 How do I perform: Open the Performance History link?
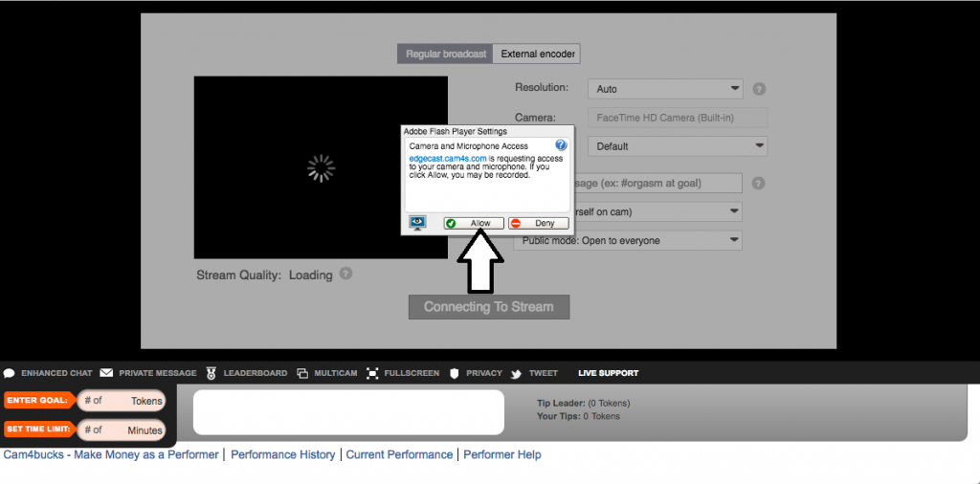click(x=282, y=454)
